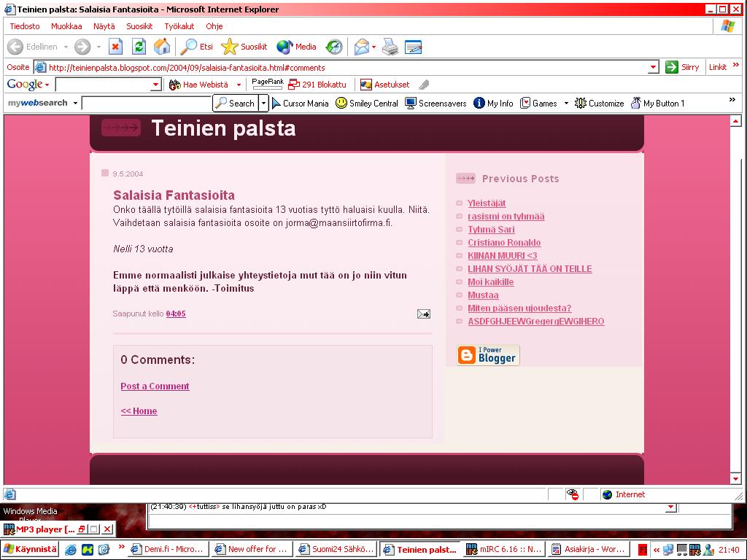
Task: Click the Print icon in toolbar
Action: (390, 47)
